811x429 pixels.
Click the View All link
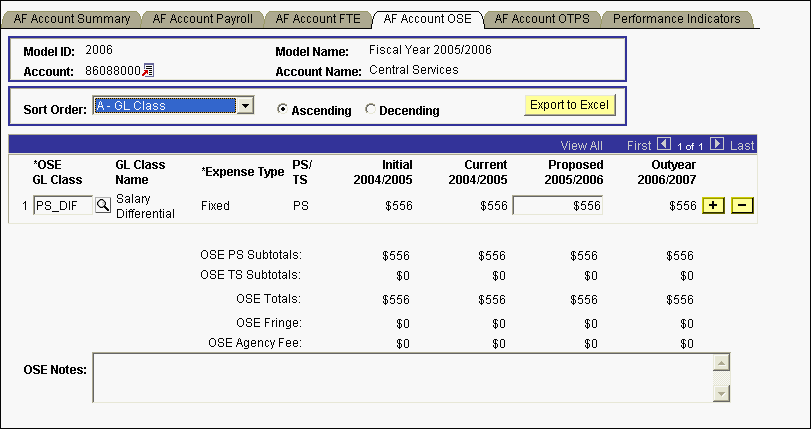point(581,146)
